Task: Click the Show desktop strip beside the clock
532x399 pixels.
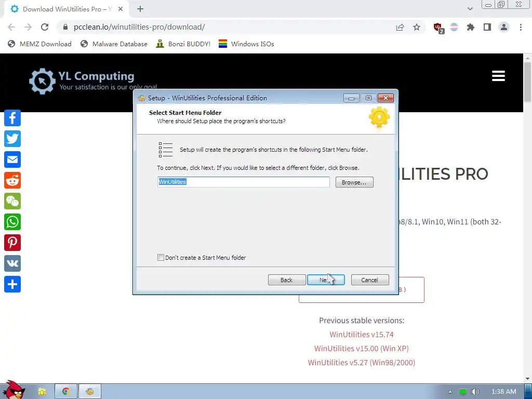Action: [x=528, y=392]
